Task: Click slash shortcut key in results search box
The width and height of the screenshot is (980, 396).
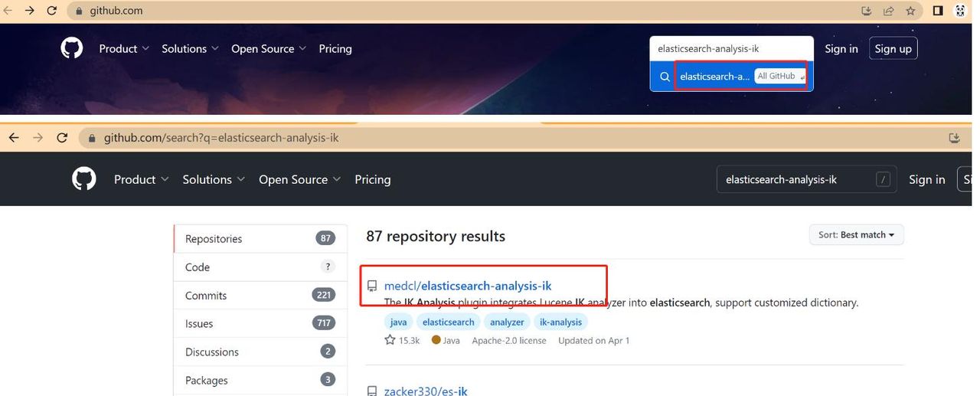Action: tap(884, 180)
